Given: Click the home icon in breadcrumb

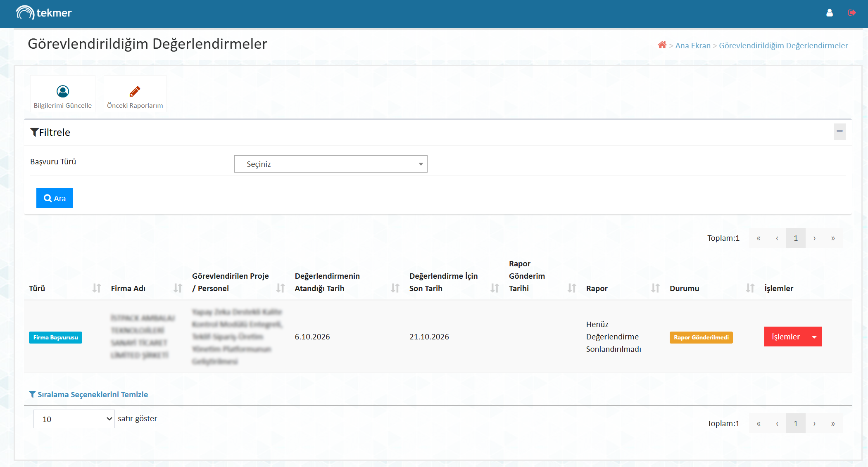Looking at the screenshot, I should 662,45.
